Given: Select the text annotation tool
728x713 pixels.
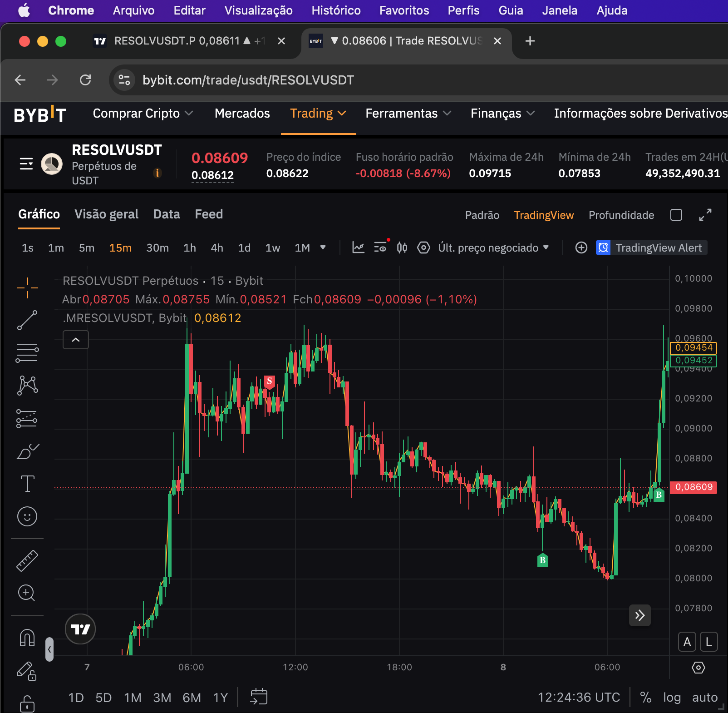Looking at the screenshot, I should (27, 484).
